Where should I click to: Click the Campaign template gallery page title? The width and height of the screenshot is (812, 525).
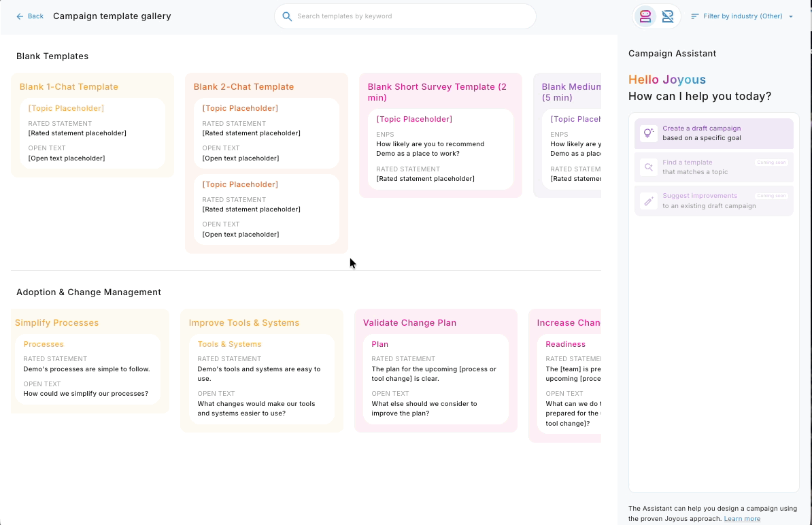tap(112, 16)
